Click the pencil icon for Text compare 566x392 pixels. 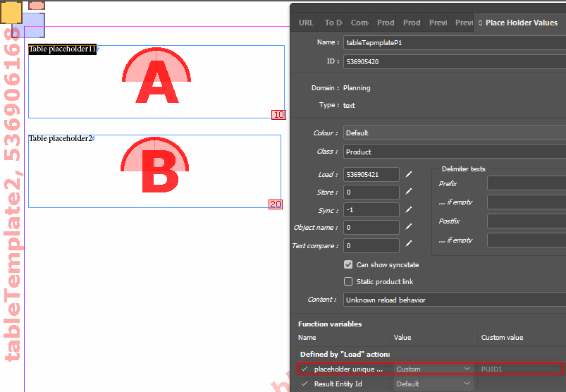409,245
